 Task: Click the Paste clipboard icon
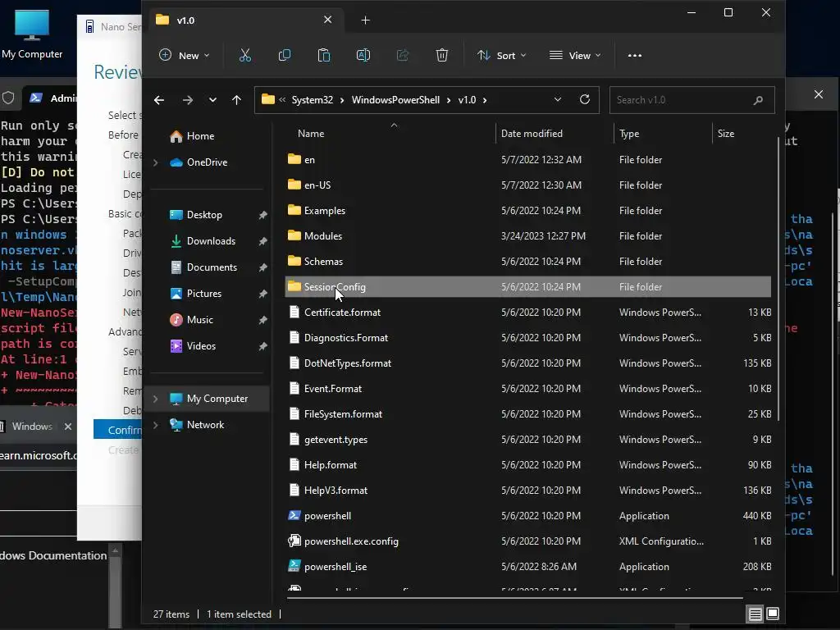tap(323, 55)
